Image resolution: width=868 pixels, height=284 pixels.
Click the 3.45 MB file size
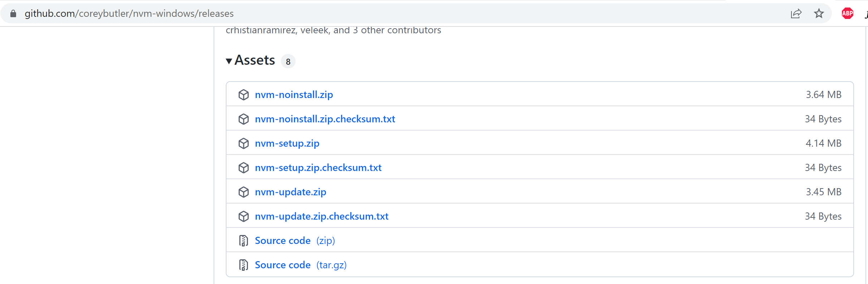824,192
